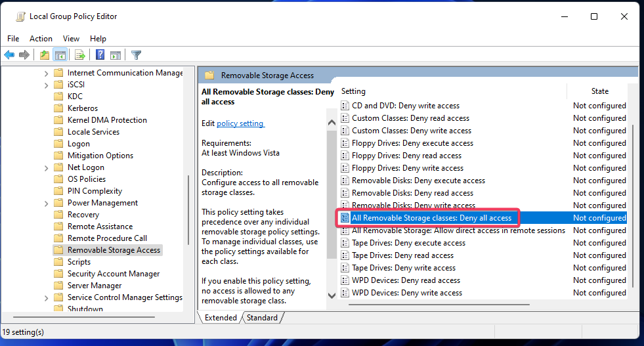Open the Action menu
The image size is (644, 346).
41,39
